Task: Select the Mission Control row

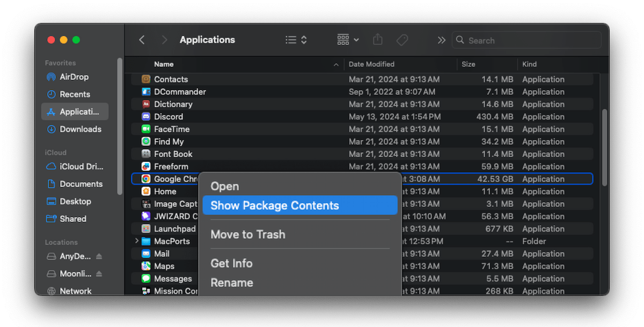Action: pyautogui.click(x=362, y=291)
